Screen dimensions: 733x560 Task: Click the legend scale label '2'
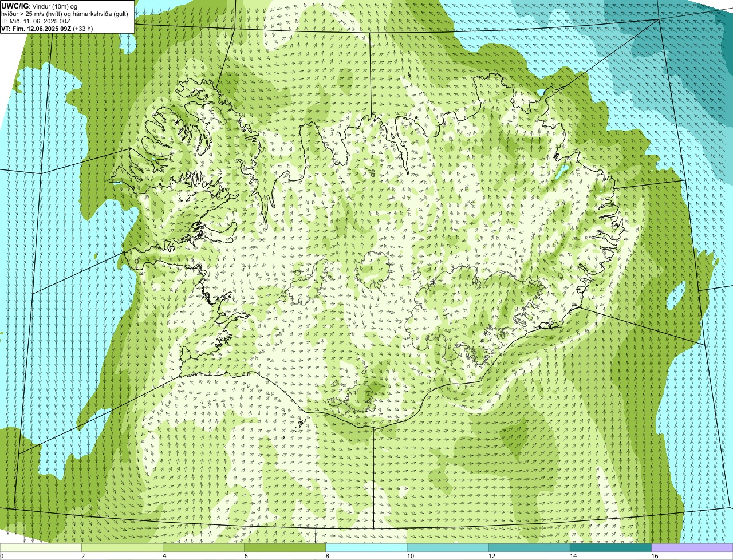(x=83, y=556)
